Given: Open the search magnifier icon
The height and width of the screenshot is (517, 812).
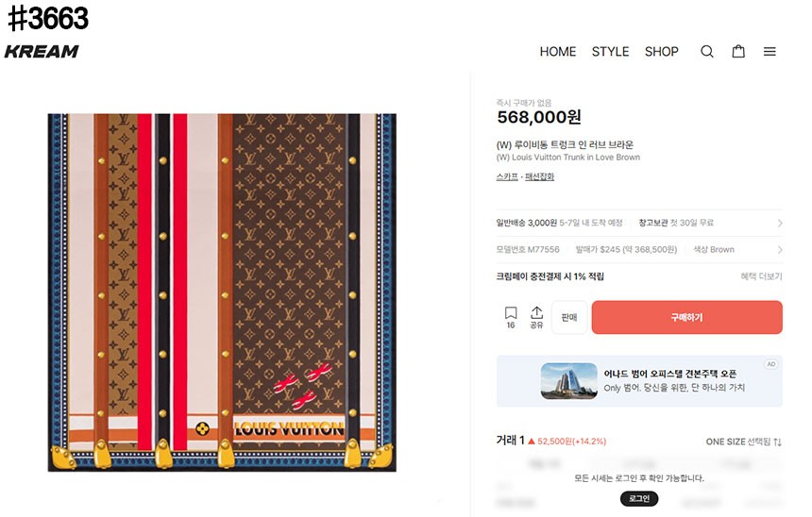Looking at the screenshot, I should (706, 52).
